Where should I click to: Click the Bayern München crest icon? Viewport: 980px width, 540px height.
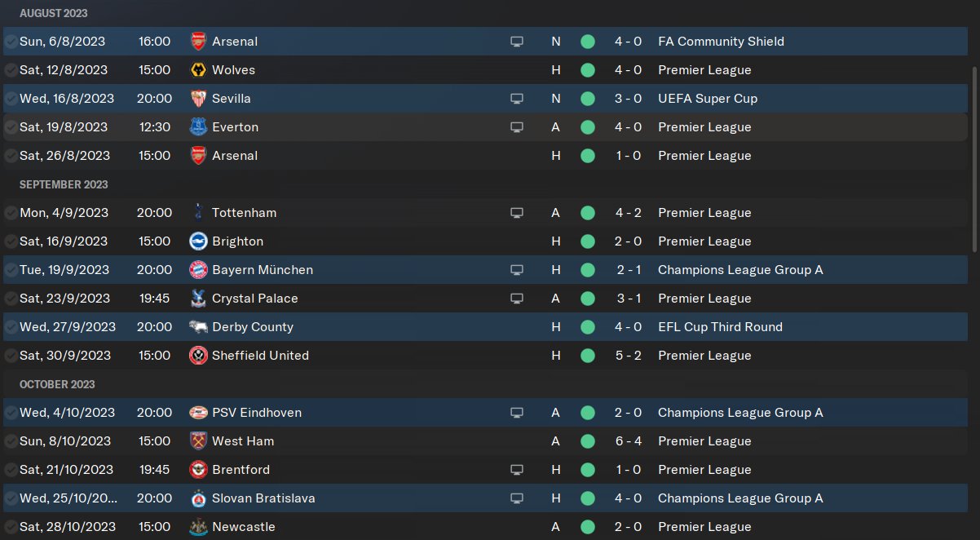(x=197, y=270)
